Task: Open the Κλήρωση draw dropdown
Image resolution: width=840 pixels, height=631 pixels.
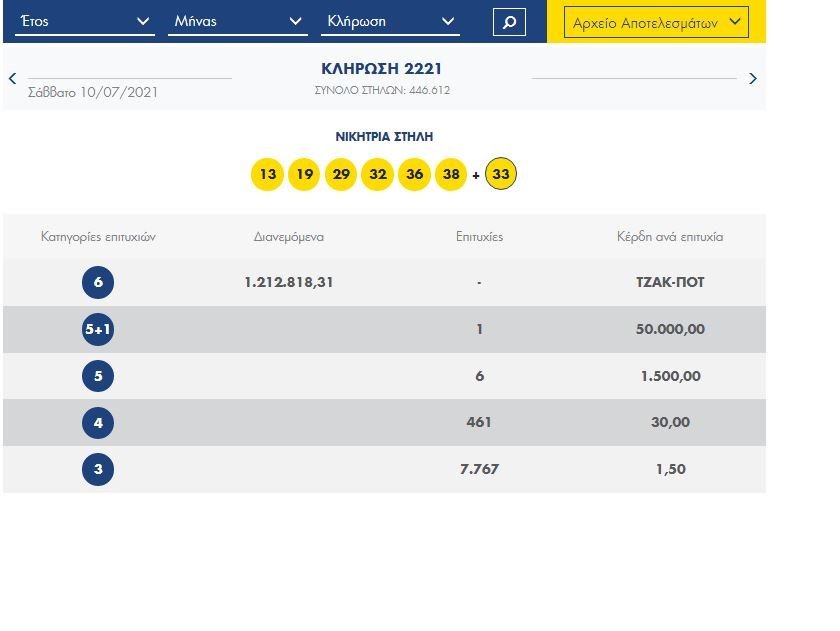Action: tap(390, 21)
